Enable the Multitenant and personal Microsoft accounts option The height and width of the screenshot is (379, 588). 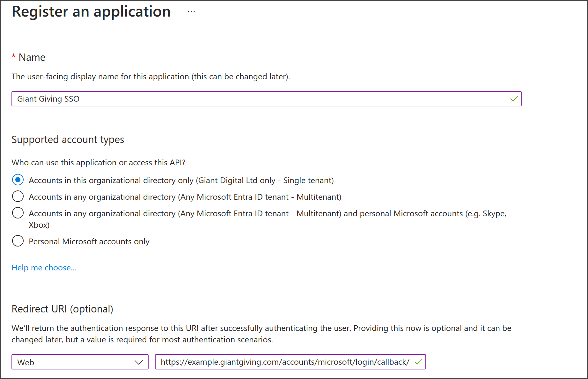[18, 213]
